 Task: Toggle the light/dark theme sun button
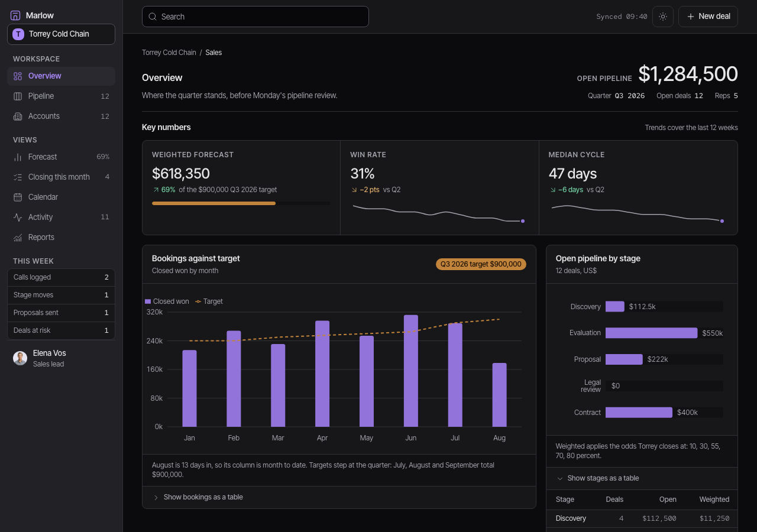[663, 17]
